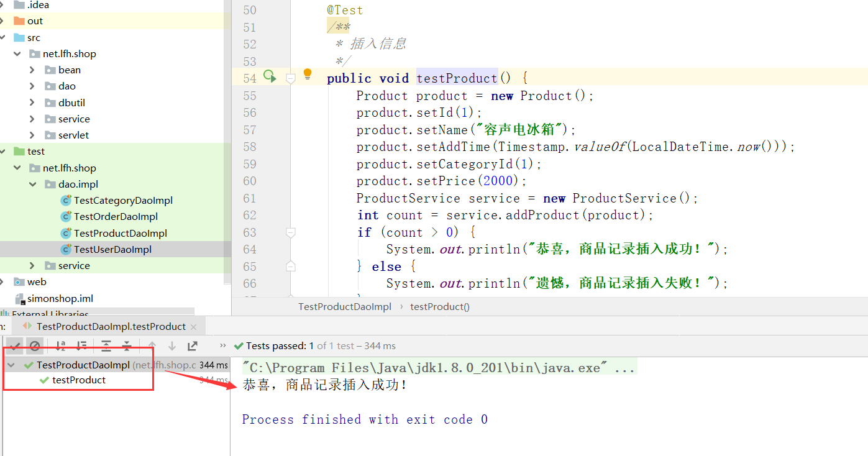Collapse the test folder
The width and height of the screenshot is (868, 456).
[x=4, y=152]
